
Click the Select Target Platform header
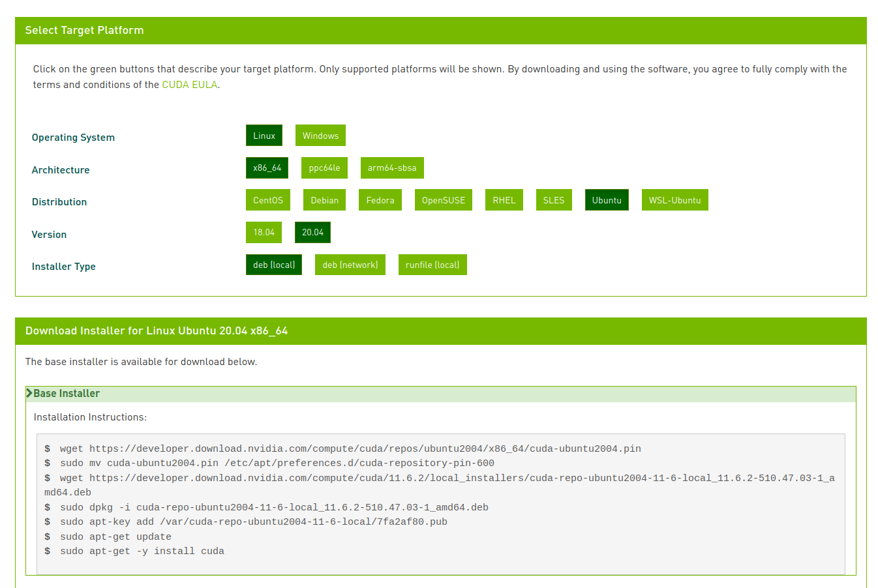(441, 31)
